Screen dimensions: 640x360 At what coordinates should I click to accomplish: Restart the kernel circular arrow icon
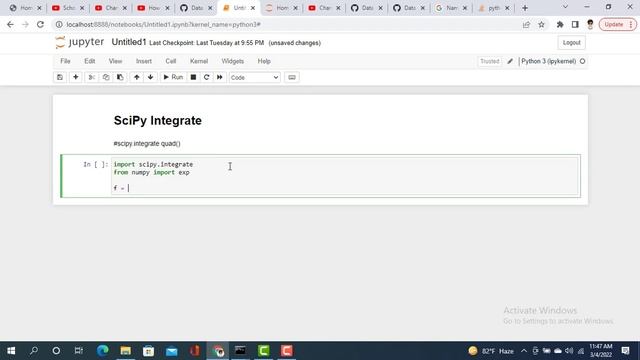coord(207,77)
